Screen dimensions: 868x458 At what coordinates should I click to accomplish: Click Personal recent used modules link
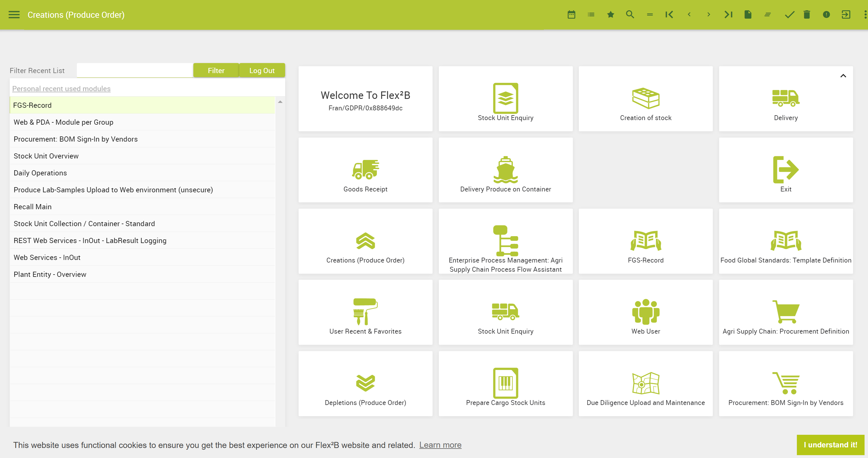click(61, 89)
